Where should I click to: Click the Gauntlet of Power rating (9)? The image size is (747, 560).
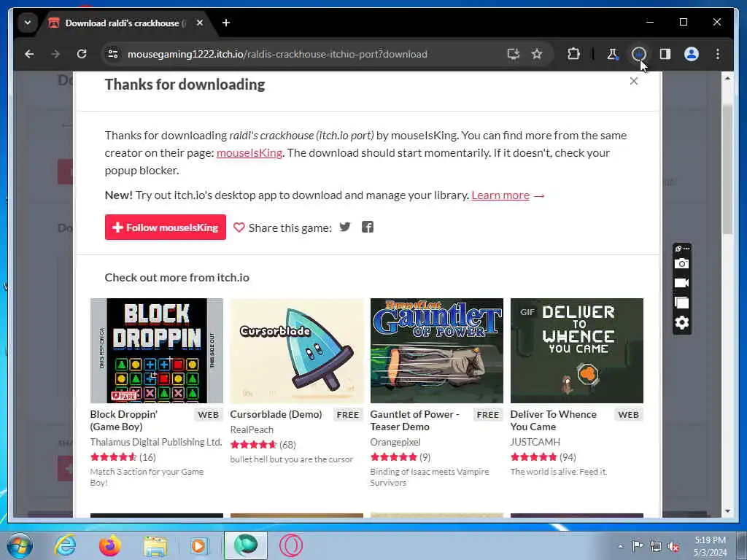[x=400, y=457]
